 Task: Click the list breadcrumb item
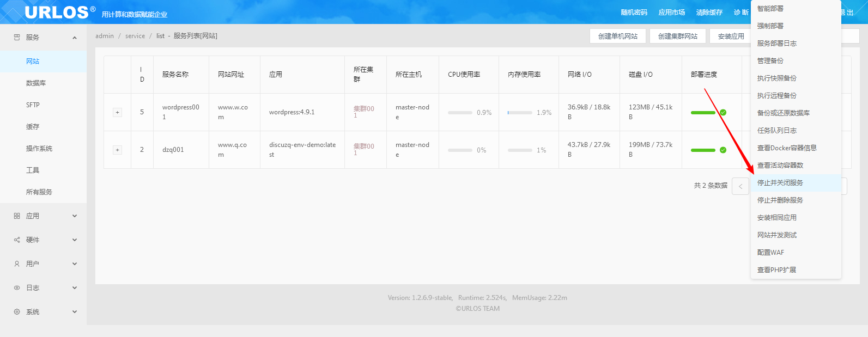pos(160,36)
